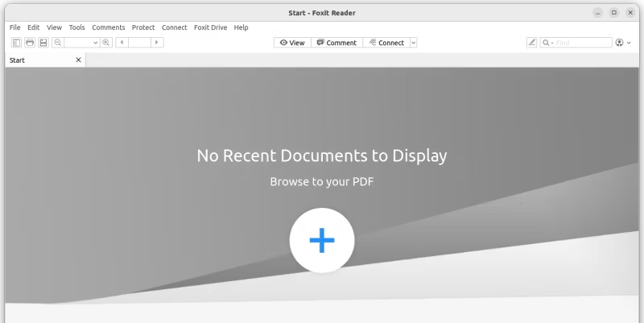The width and height of the screenshot is (644, 323).
Task: Switch to Comment mode
Action: (x=336, y=43)
